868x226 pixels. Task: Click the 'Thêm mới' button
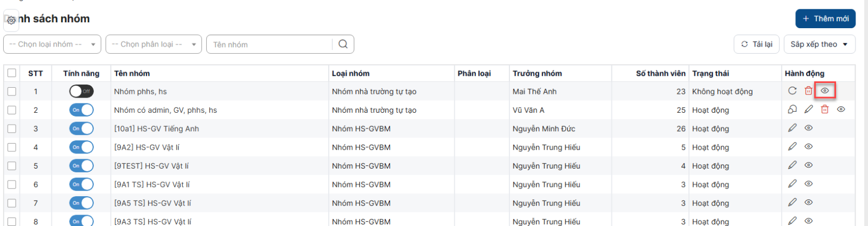pyautogui.click(x=825, y=18)
